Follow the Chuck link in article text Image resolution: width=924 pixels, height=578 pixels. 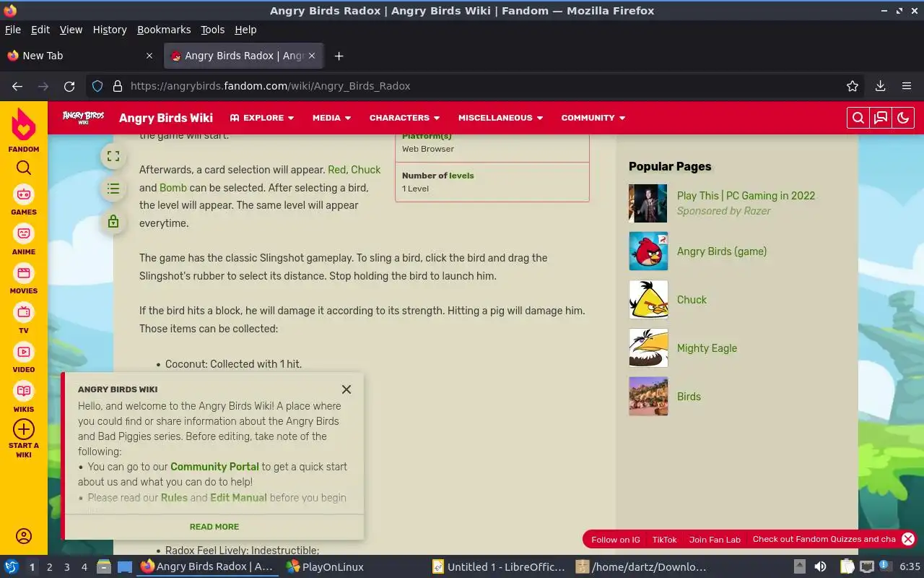[366, 170]
